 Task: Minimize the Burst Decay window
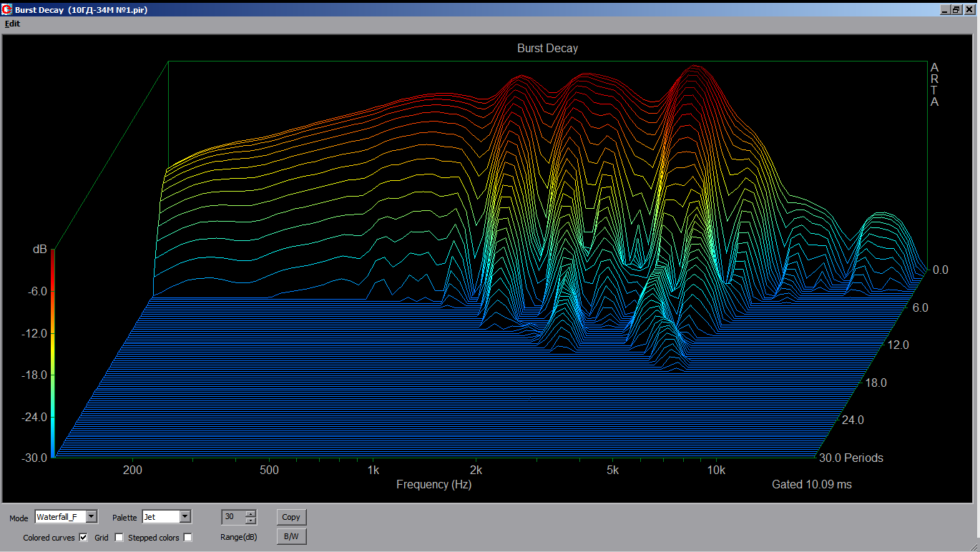click(945, 10)
